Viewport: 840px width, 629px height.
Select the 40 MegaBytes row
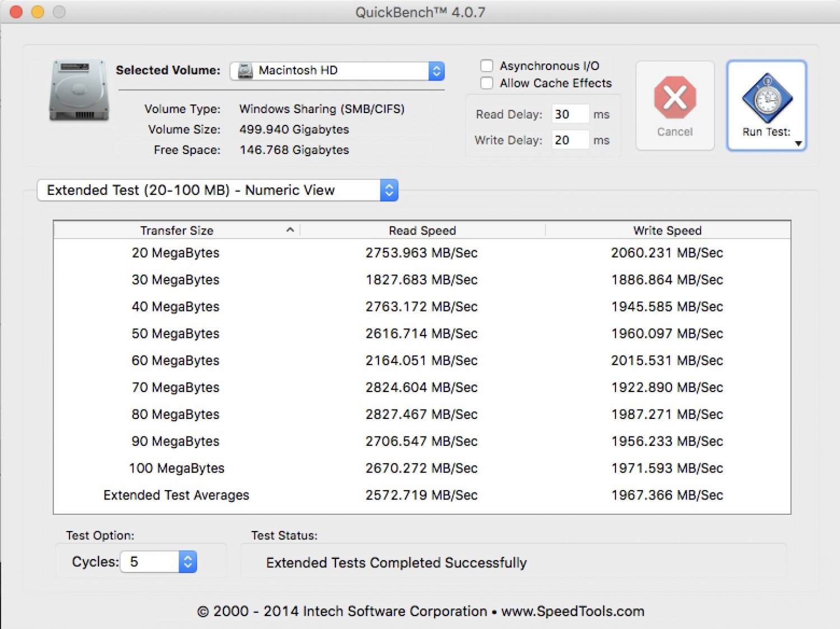click(422, 307)
